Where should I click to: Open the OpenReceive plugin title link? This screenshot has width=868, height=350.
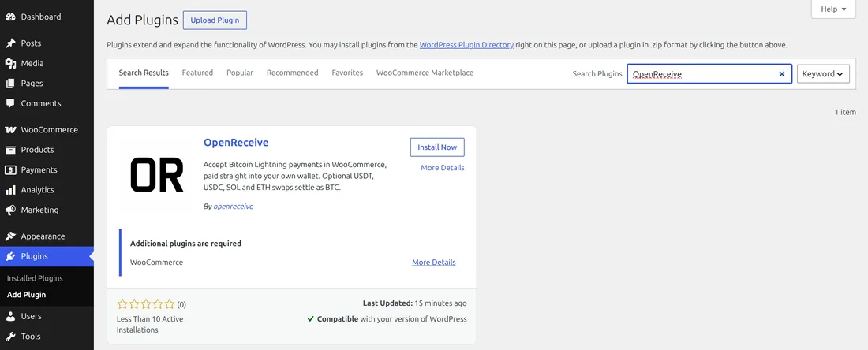pyautogui.click(x=236, y=142)
